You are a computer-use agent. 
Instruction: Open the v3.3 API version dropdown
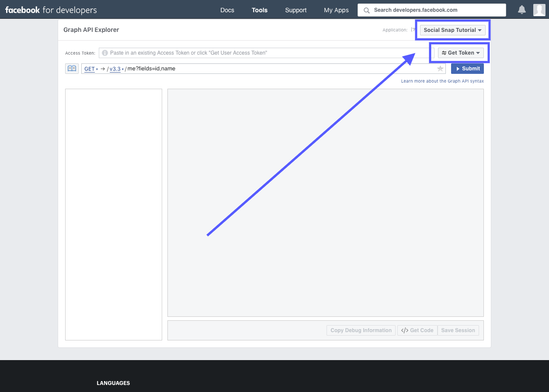click(x=115, y=69)
